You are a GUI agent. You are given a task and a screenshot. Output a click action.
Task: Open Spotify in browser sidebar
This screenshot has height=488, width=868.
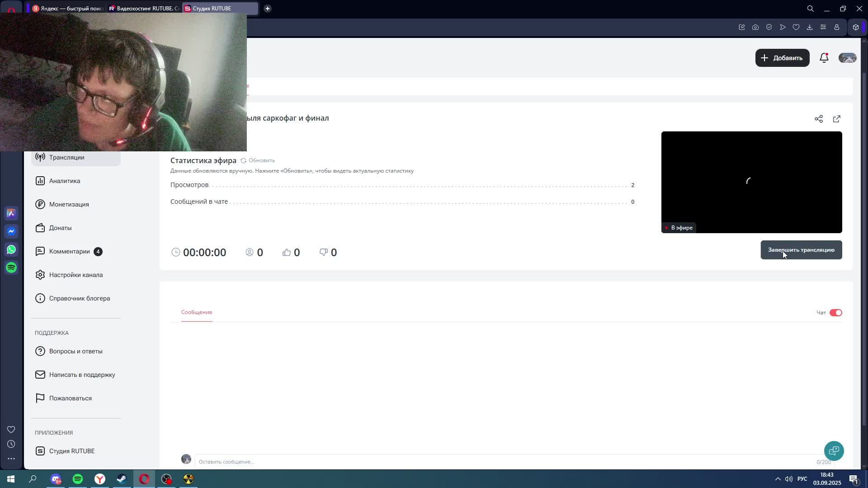11,267
